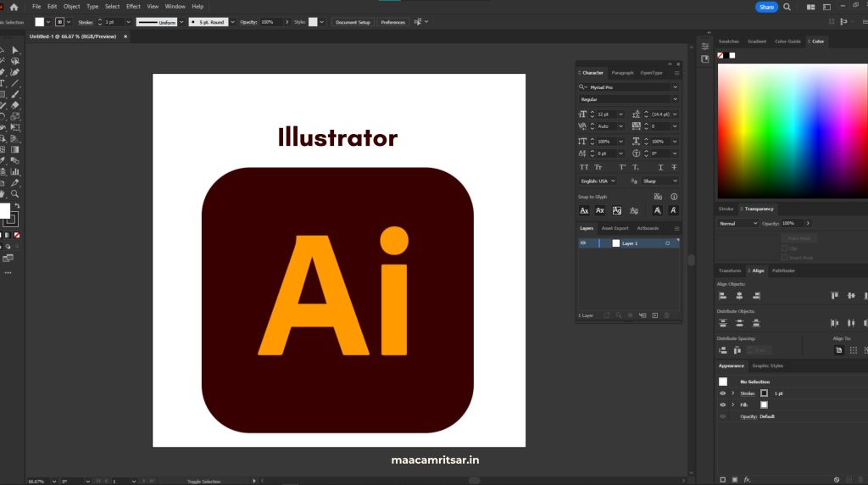Click Horizontal Align Center in the Align panel

[739, 296]
